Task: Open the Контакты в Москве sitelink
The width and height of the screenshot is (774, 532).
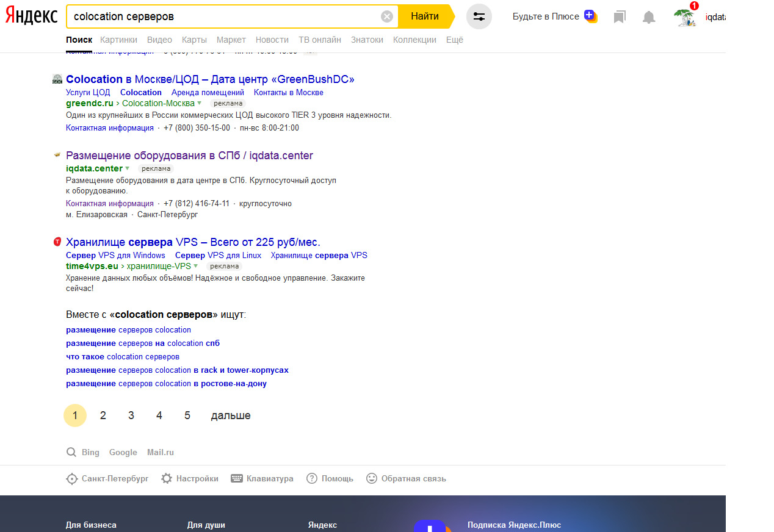Action: tap(289, 93)
